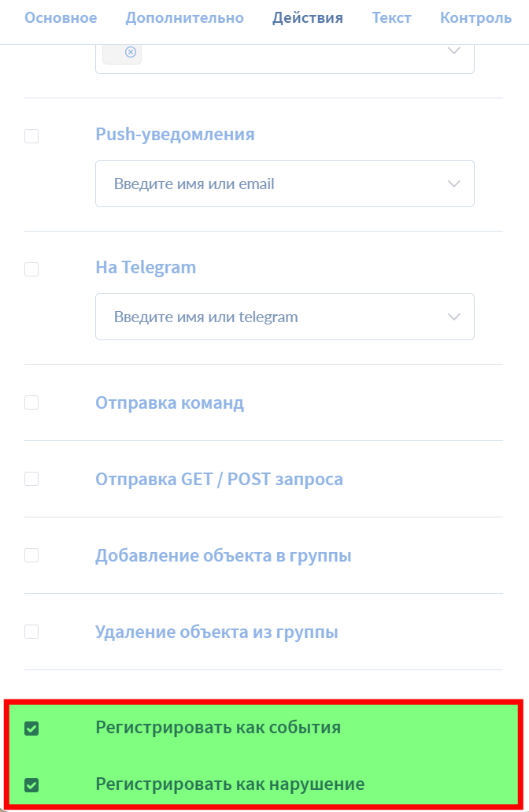
Task: Open the На Telegram dropdown chevron
Action: coord(453,317)
